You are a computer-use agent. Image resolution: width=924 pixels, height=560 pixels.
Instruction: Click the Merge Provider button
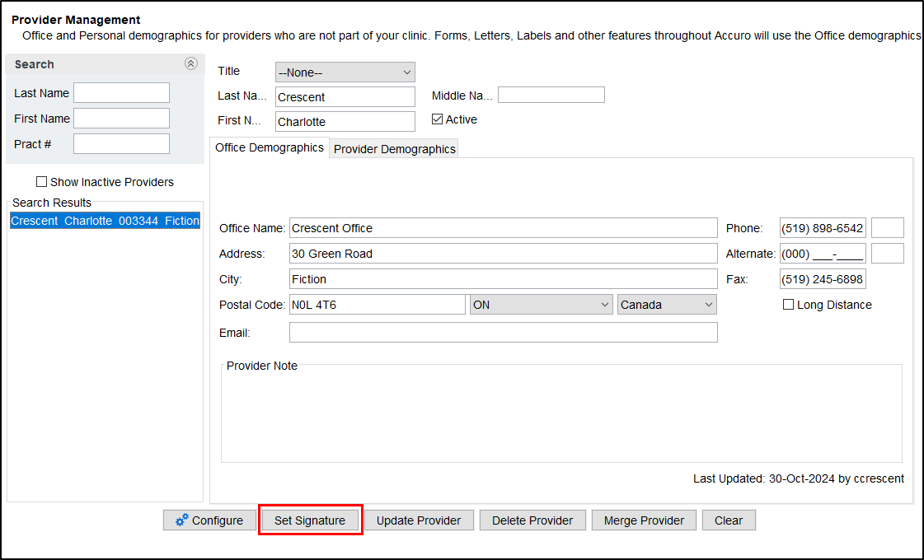(x=644, y=520)
